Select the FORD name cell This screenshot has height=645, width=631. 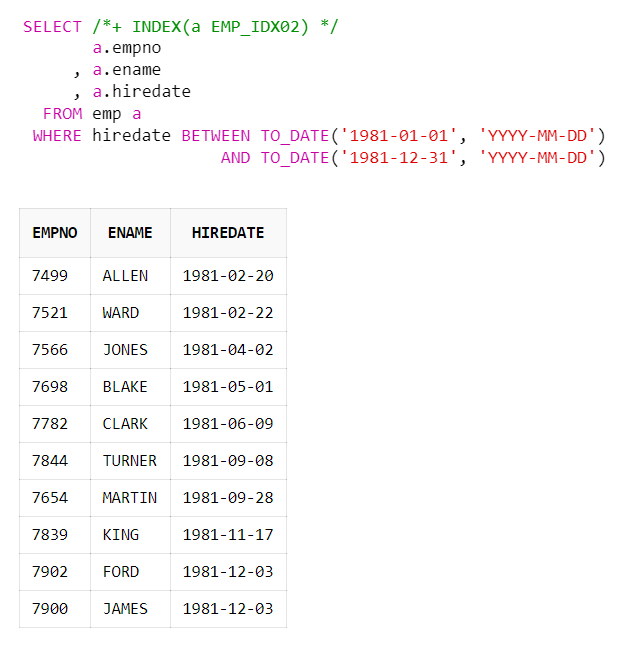click(x=130, y=572)
